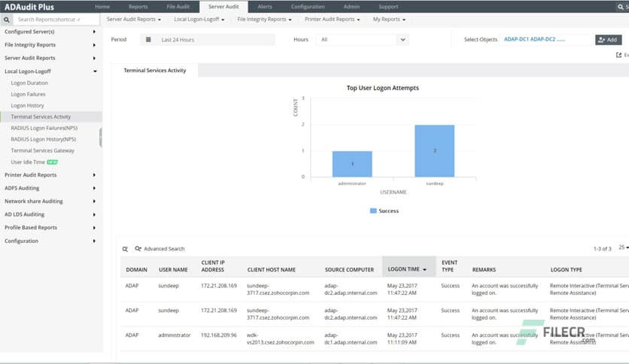Go to the Home tab
This screenshot has height=364, width=629.
coord(102,7)
